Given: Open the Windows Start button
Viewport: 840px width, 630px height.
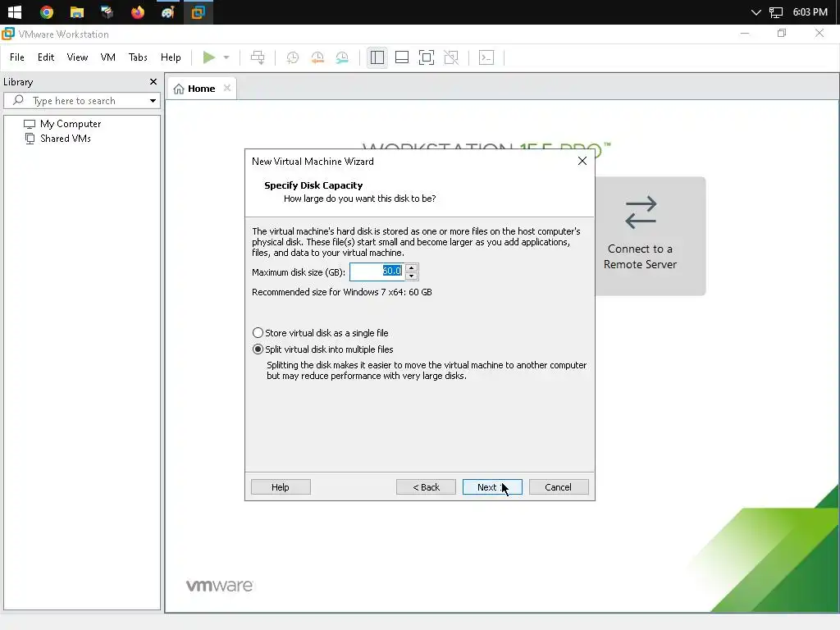Looking at the screenshot, I should click(x=15, y=11).
